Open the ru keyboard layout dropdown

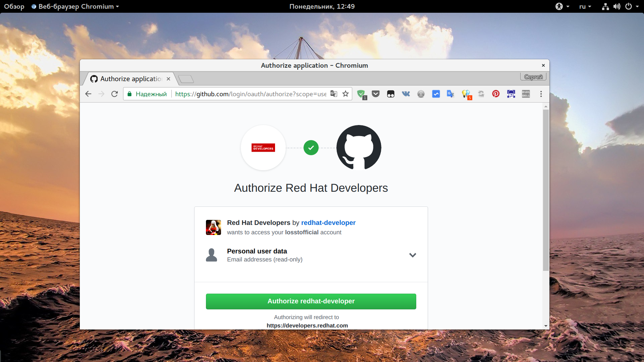click(585, 6)
